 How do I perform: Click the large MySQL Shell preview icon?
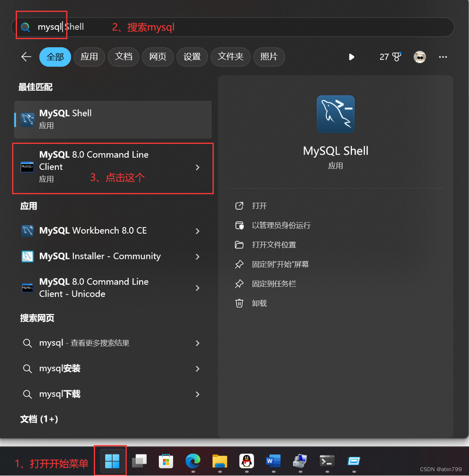335,114
